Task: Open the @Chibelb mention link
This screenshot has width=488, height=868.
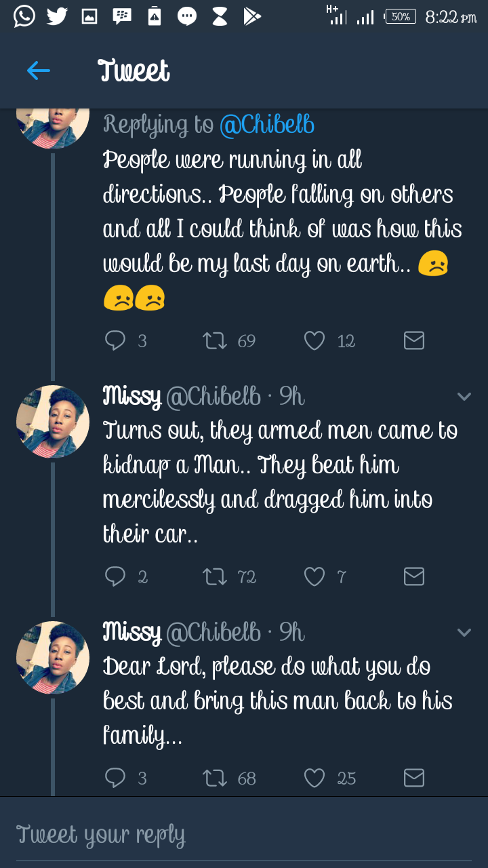Action: click(267, 125)
